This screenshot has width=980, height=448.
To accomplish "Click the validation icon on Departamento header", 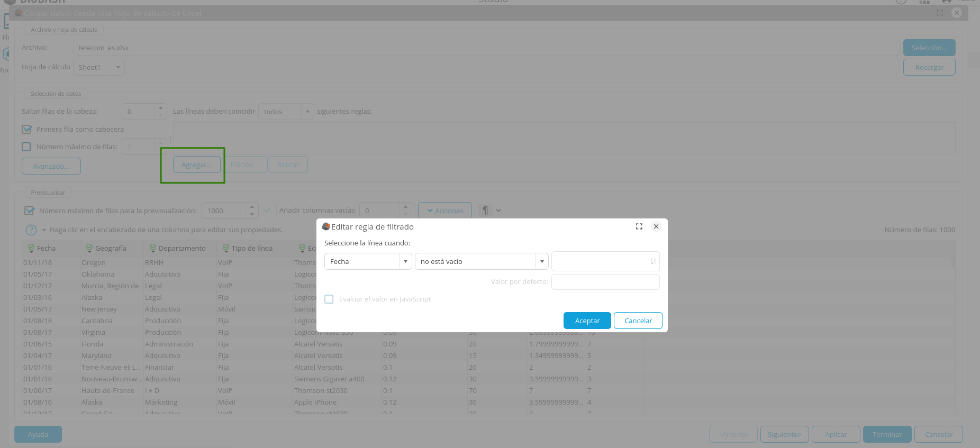I will (x=152, y=248).
